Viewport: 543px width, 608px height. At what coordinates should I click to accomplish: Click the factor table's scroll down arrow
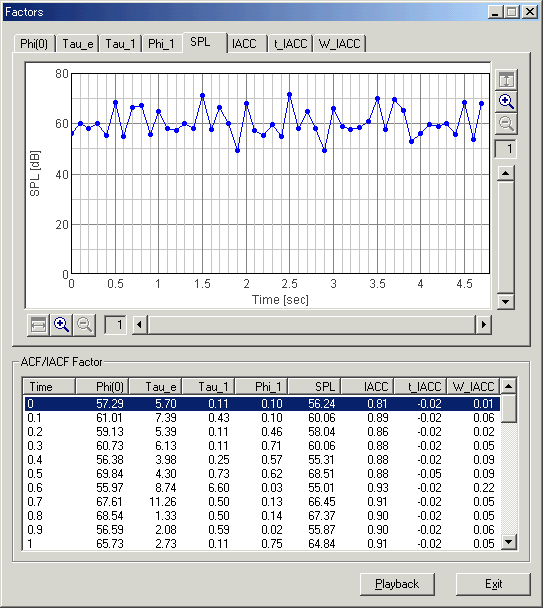pyautogui.click(x=508, y=541)
